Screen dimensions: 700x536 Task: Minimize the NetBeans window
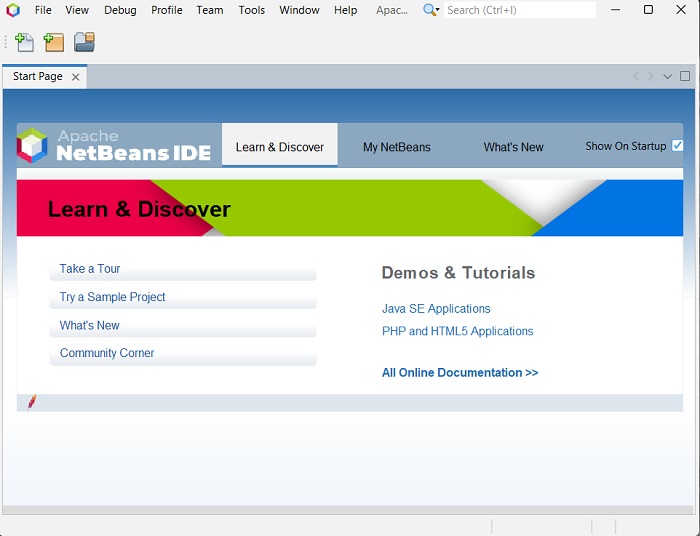point(616,10)
